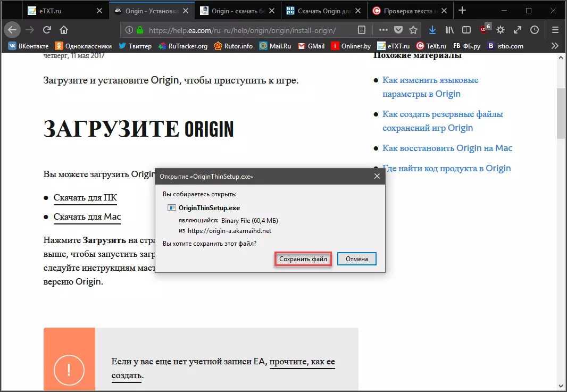Click the green secure connection padlock
This screenshot has width=567, height=392.
(140, 30)
